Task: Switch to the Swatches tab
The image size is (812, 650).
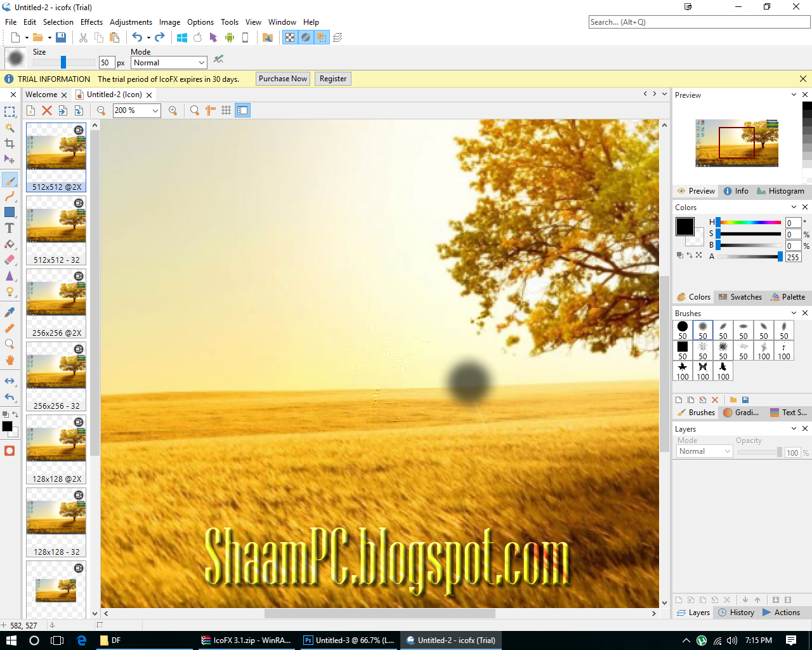Action: click(740, 297)
